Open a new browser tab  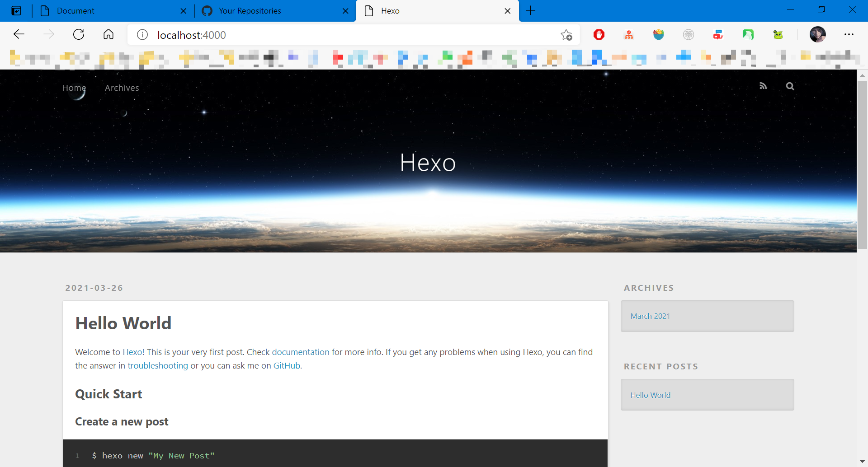click(x=531, y=10)
